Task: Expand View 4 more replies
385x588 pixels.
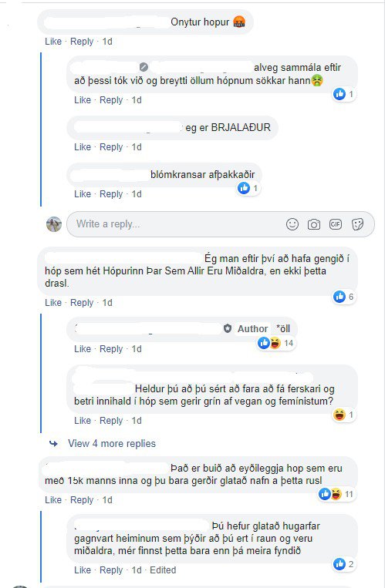Action: [112, 444]
